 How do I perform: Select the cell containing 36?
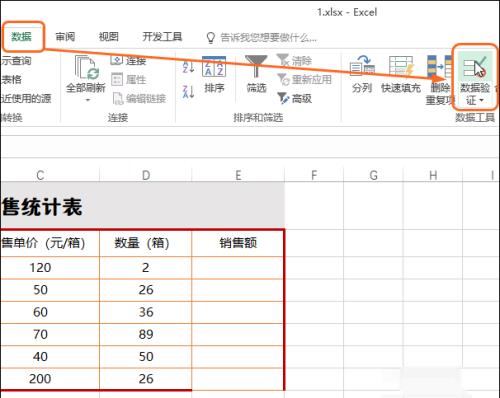146,312
